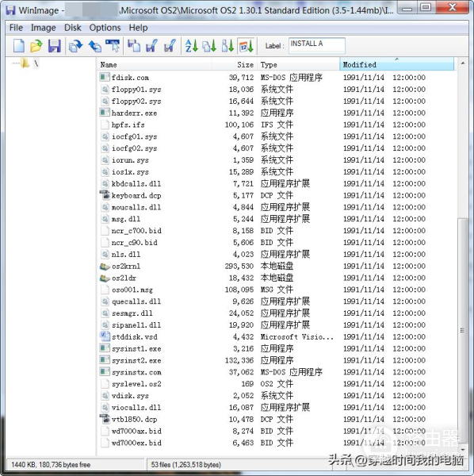The image size is (474, 476).
Task: Select the file iocfg02.sys
Action: 134,148
